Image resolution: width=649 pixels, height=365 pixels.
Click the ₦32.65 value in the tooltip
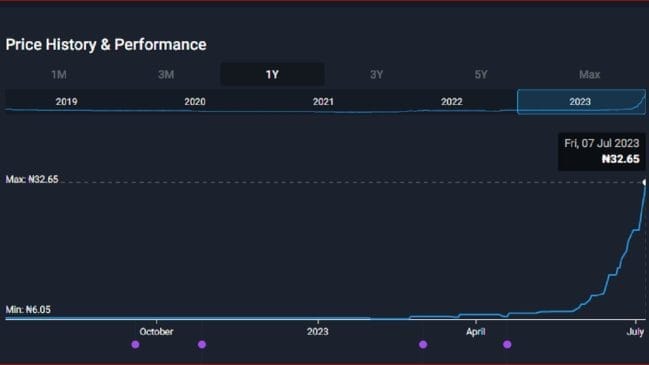pyautogui.click(x=620, y=159)
